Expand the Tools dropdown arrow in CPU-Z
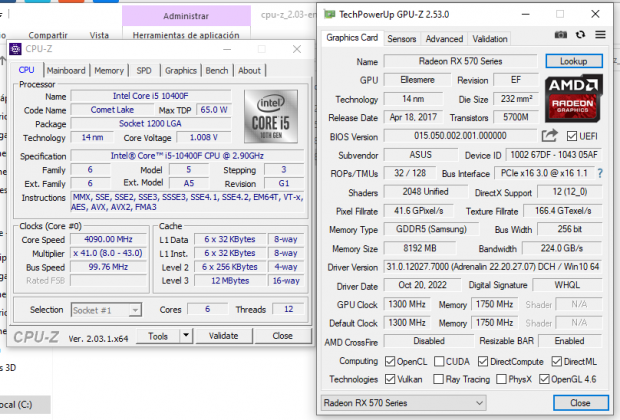The width and height of the screenshot is (620, 420). [x=186, y=336]
